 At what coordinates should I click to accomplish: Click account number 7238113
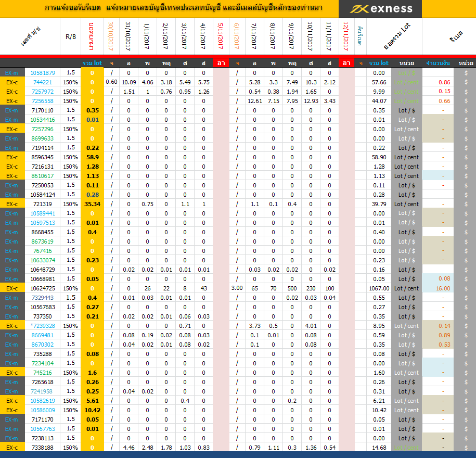coord(43,438)
